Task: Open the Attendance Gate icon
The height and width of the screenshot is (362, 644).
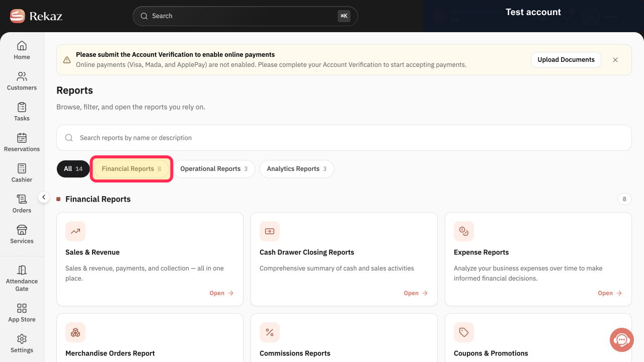Action: (22, 270)
